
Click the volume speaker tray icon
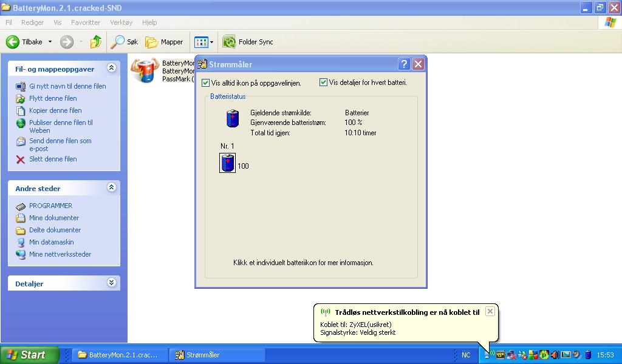pos(555,355)
